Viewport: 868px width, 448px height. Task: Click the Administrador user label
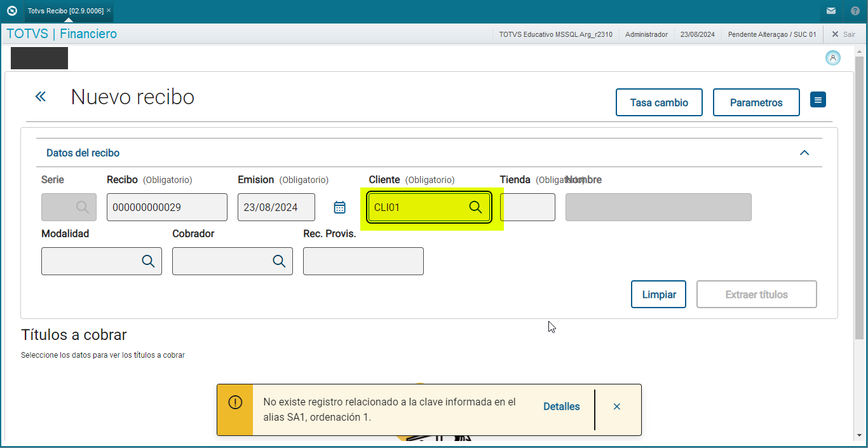[x=646, y=34]
